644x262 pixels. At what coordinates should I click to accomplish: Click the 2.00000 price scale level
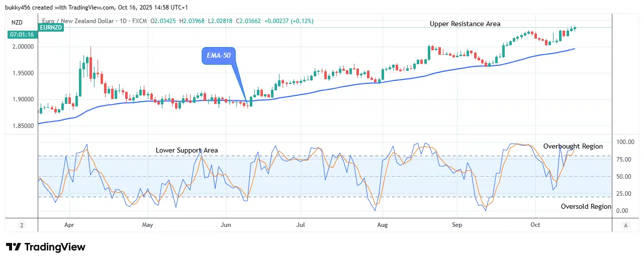[x=22, y=47]
